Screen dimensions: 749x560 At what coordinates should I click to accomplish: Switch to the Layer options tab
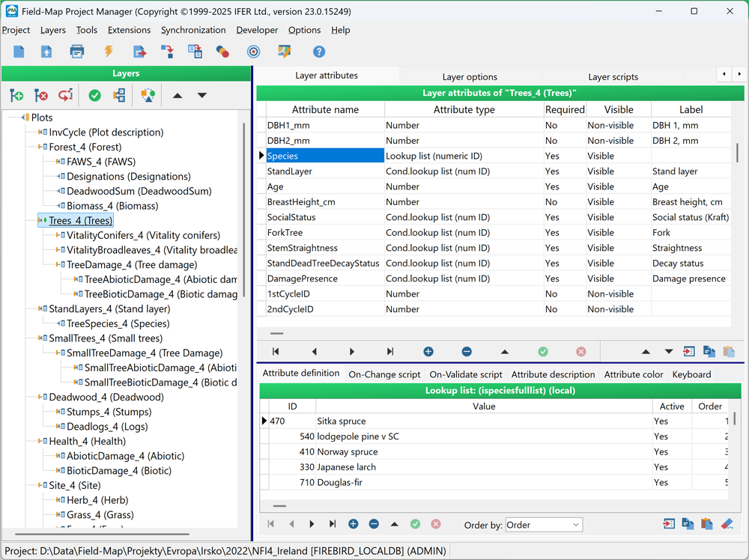[470, 76]
